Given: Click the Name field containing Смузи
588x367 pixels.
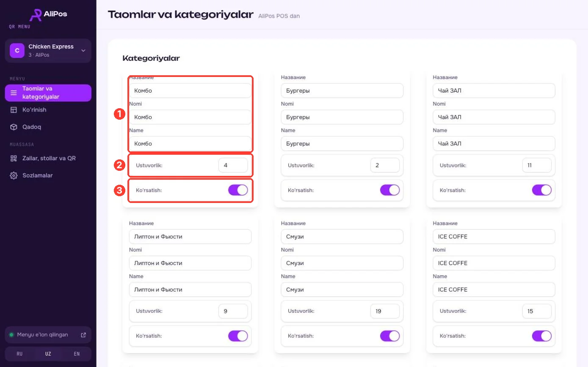Looking at the screenshot, I should pyautogui.click(x=342, y=290).
